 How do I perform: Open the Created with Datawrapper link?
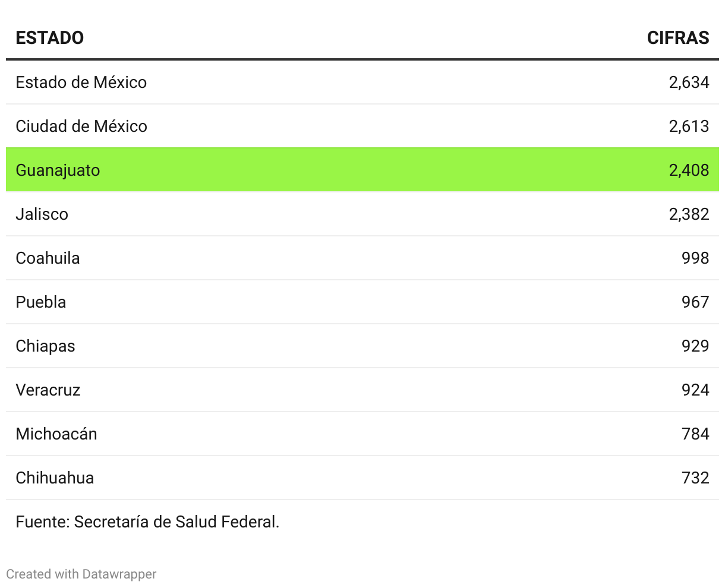tap(81, 574)
